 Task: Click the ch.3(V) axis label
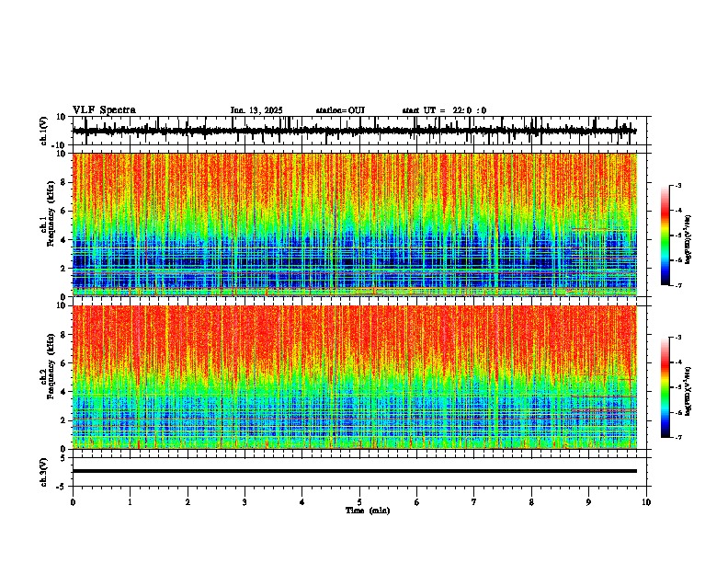pos(44,472)
